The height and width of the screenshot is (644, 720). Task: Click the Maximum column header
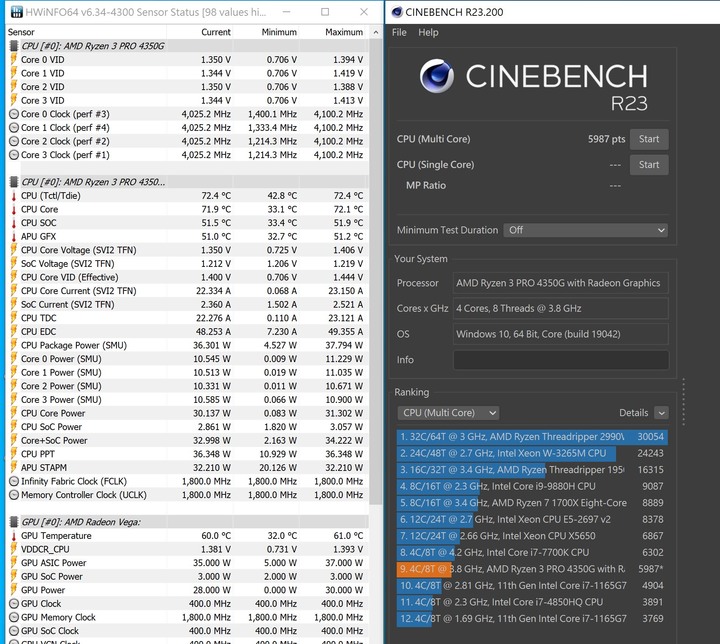click(344, 32)
